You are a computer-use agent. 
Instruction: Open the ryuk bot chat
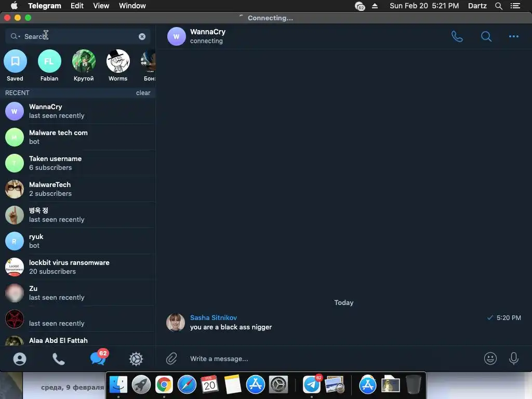click(x=78, y=241)
